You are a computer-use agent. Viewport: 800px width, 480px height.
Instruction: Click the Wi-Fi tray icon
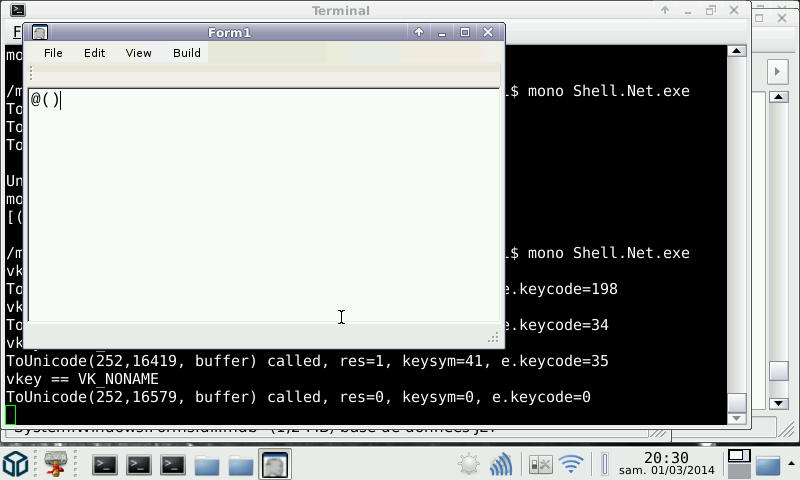(x=571, y=464)
